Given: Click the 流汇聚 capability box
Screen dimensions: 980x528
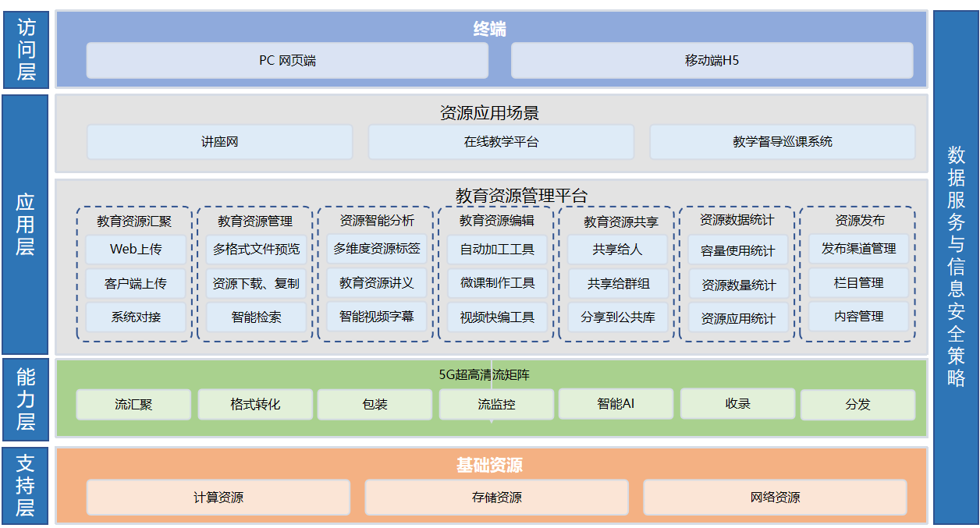Looking at the screenshot, I should 133,405.
